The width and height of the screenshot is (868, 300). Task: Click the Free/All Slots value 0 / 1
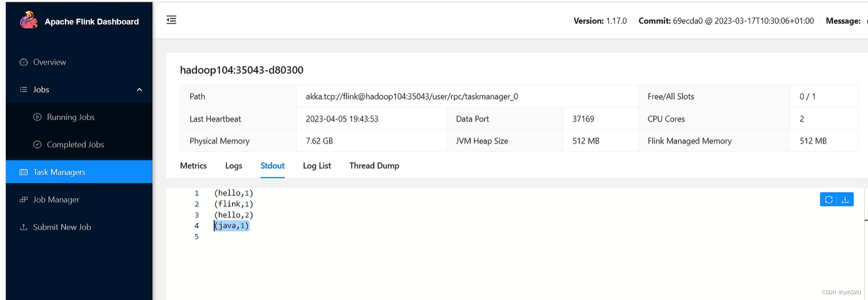point(808,96)
